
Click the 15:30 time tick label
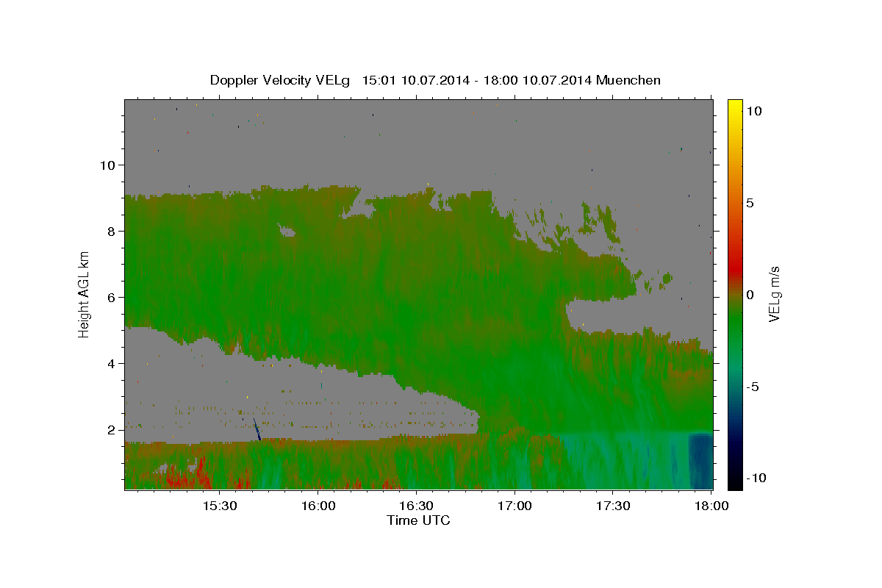pos(219,506)
